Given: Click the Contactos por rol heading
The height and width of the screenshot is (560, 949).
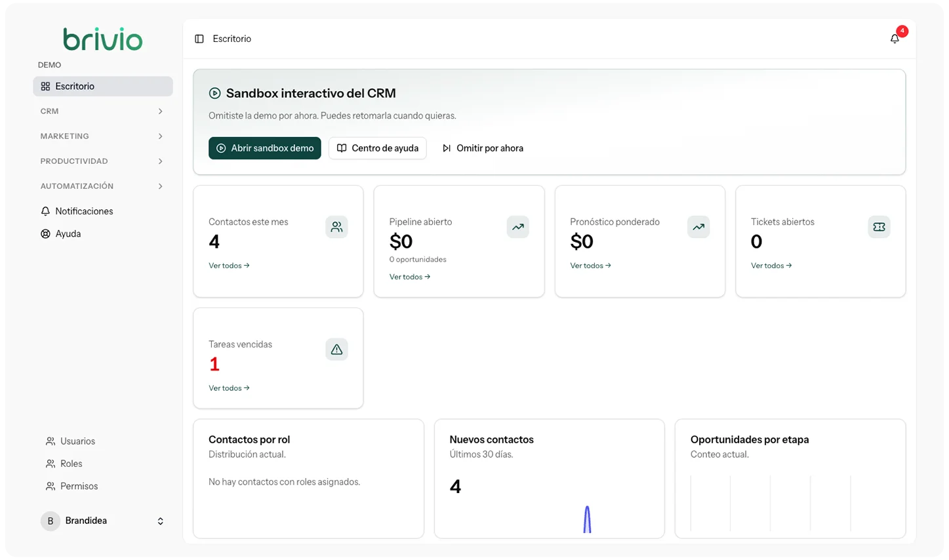Looking at the screenshot, I should tap(249, 440).
